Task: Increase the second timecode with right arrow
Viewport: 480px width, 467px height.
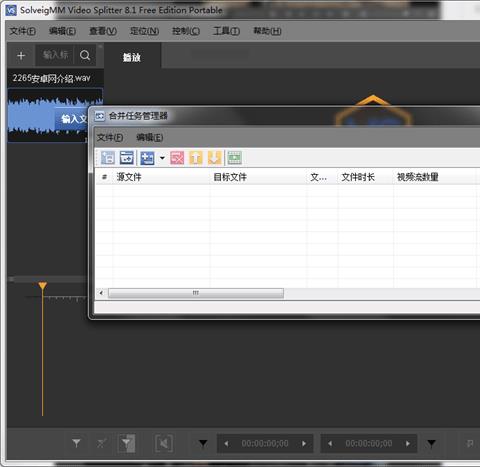Action: [408, 444]
